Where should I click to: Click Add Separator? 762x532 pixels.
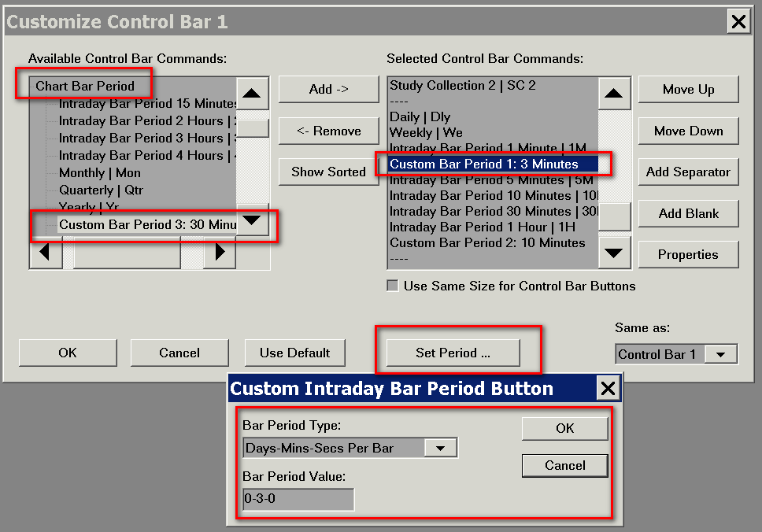pyautogui.click(x=688, y=172)
